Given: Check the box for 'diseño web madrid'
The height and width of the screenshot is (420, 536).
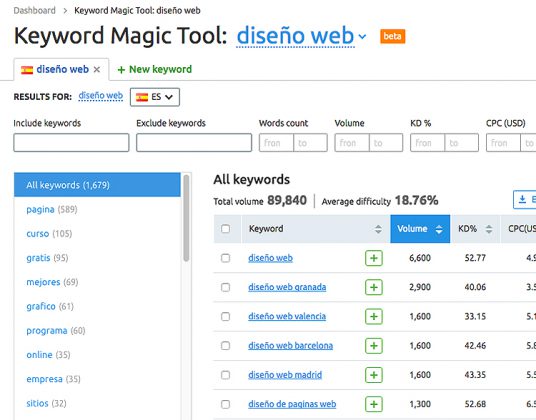Looking at the screenshot, I should pos(226,375).
